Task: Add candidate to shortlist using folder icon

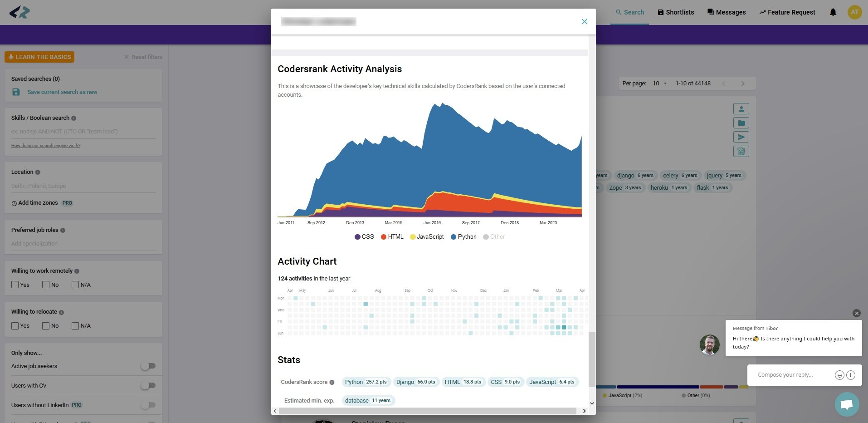Action: (741, 123)
